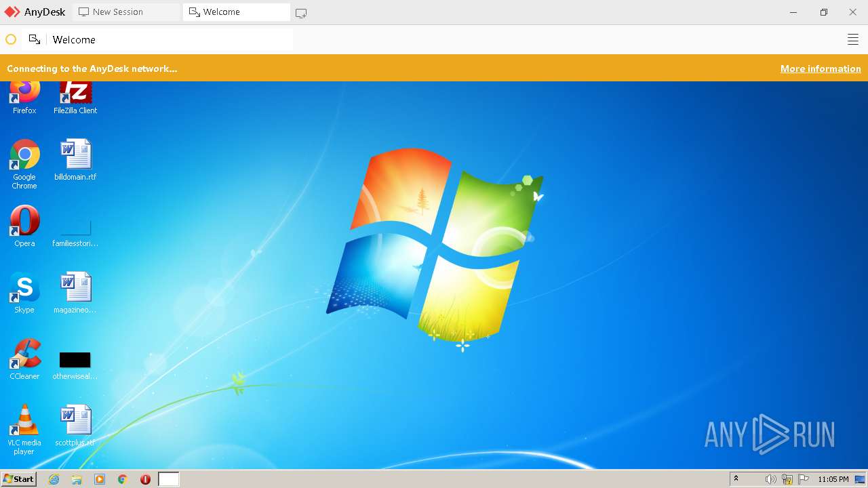This screenshot has width=868, height=488.
Task: Select the magazineo... document icon
Action: (x=75, y=293)
